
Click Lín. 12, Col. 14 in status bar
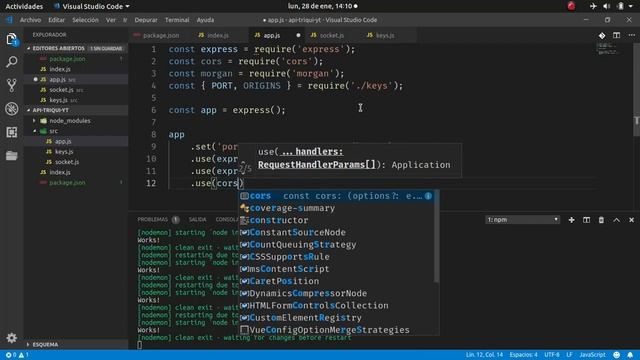tap(484, 355)
